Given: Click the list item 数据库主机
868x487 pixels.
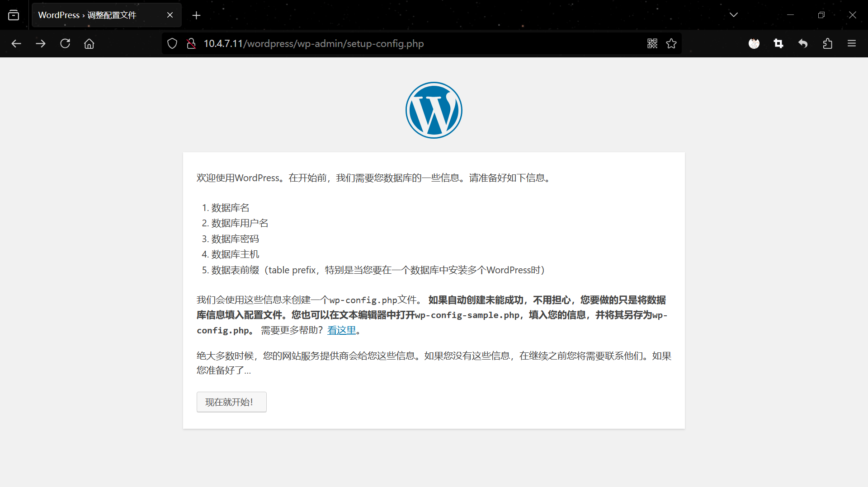Looking at the screenshot, I should (235, 254).
